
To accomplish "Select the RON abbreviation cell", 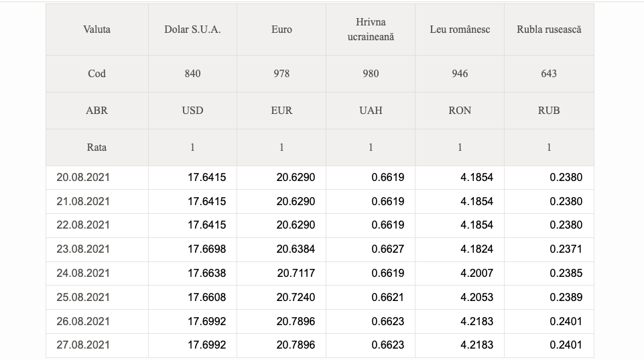I will [460, 111].
